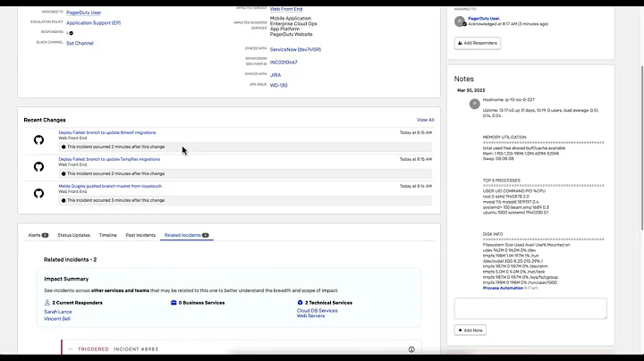Click Process Automation note author link

(x=503, y=288)
